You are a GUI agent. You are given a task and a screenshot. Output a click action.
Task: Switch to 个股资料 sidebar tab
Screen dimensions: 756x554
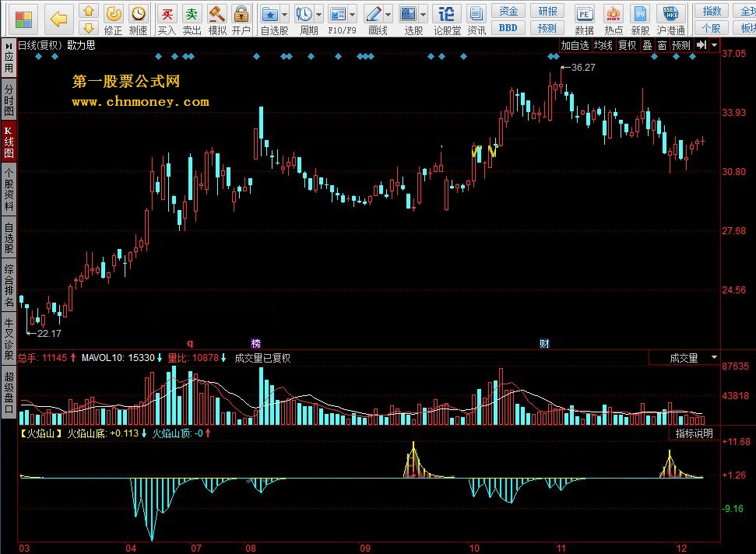9,189
